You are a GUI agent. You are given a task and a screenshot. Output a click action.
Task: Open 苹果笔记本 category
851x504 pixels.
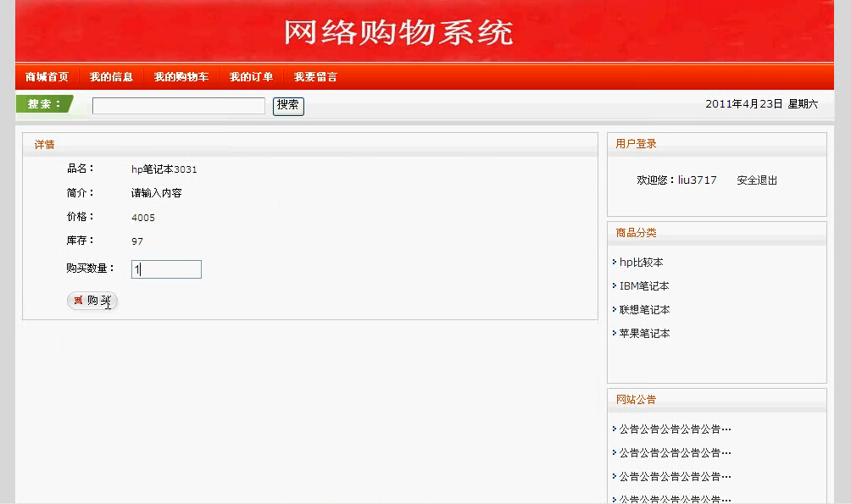click(645, 334)
